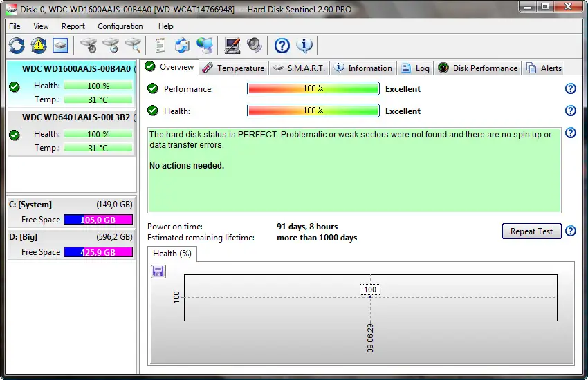Switch to the S.M.A.R.T. tab
588x380 pixels.
[299, 68]
